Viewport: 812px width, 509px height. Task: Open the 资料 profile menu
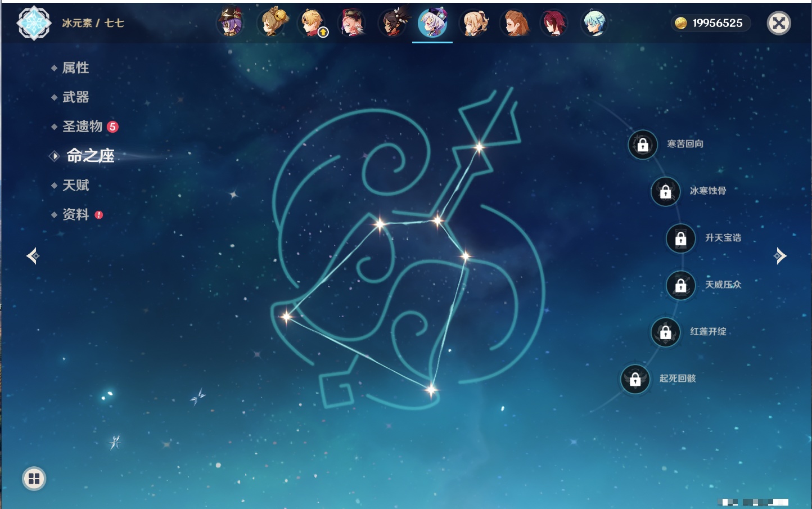tap(75, 214)
